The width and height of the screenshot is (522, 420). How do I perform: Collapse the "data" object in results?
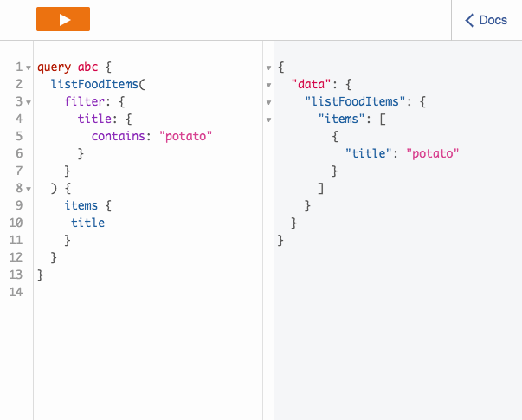[268, 85]
